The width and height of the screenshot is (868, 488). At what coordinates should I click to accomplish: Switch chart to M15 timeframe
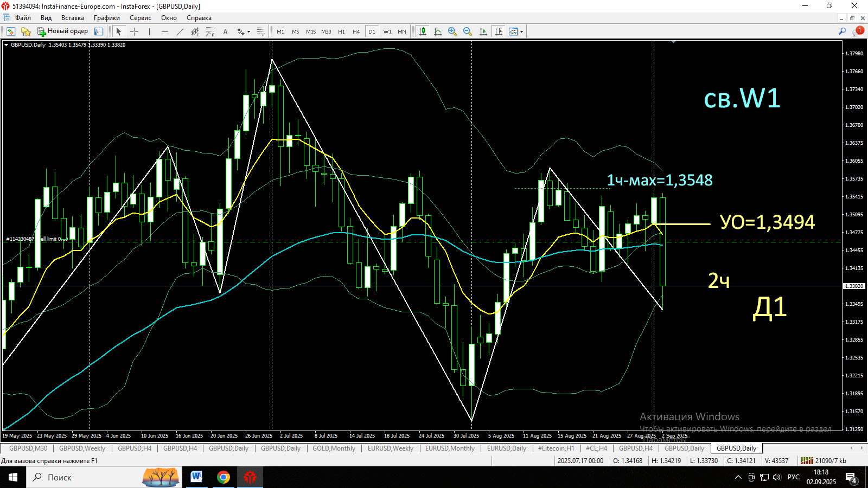pyautogui.click(x=311, y=31)
